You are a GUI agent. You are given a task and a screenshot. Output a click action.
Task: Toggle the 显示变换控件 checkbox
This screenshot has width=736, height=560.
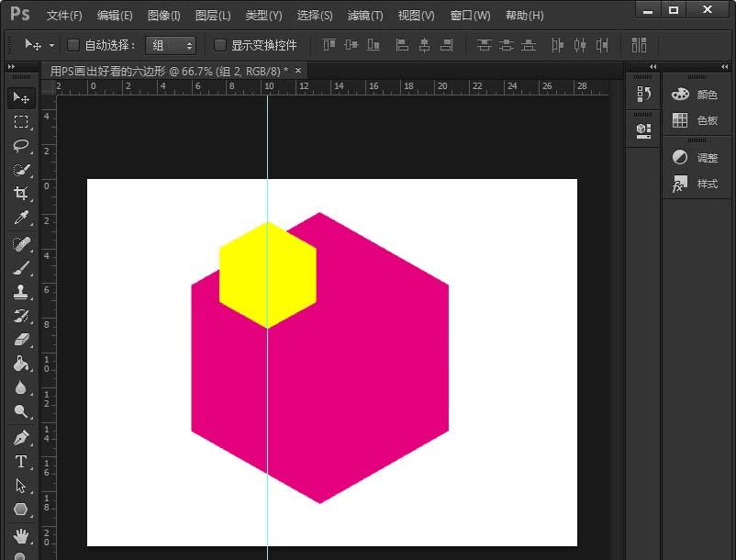[x=220, y=45]
